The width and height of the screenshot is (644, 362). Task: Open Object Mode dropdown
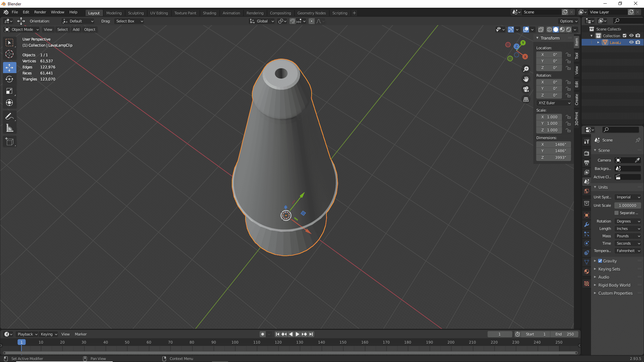tap(22, 29)
